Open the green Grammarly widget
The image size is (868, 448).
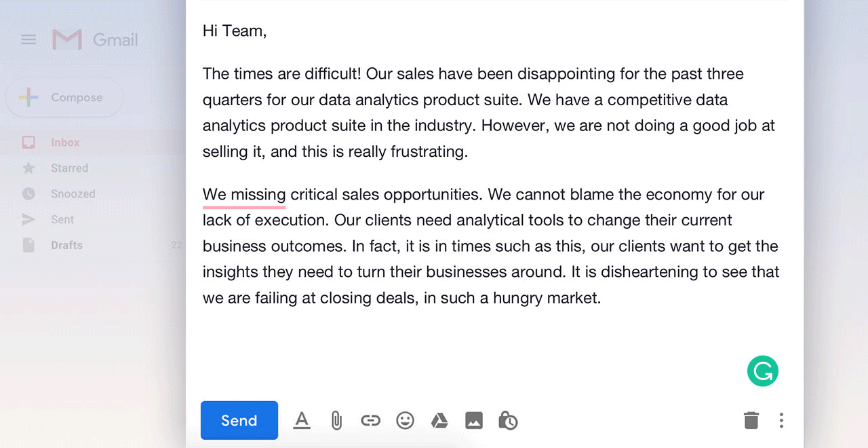[x=763, y=371]
